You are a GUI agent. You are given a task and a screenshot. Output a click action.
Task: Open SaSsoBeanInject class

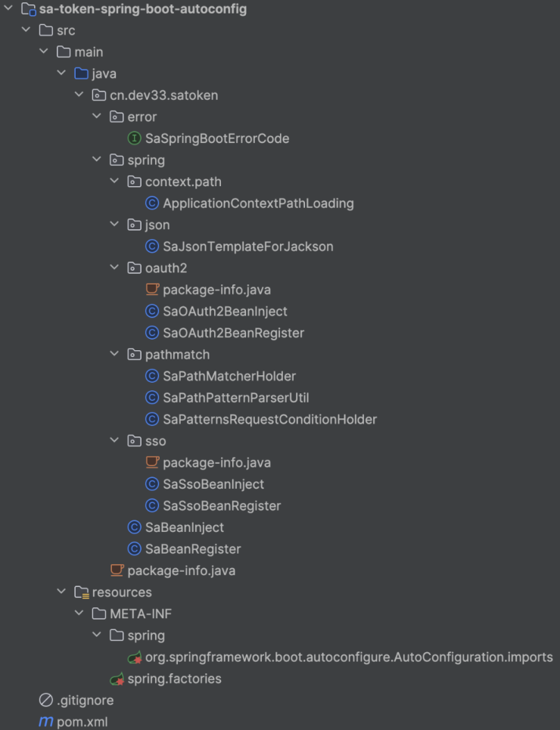pyautogui.click(x=213, y=483)
